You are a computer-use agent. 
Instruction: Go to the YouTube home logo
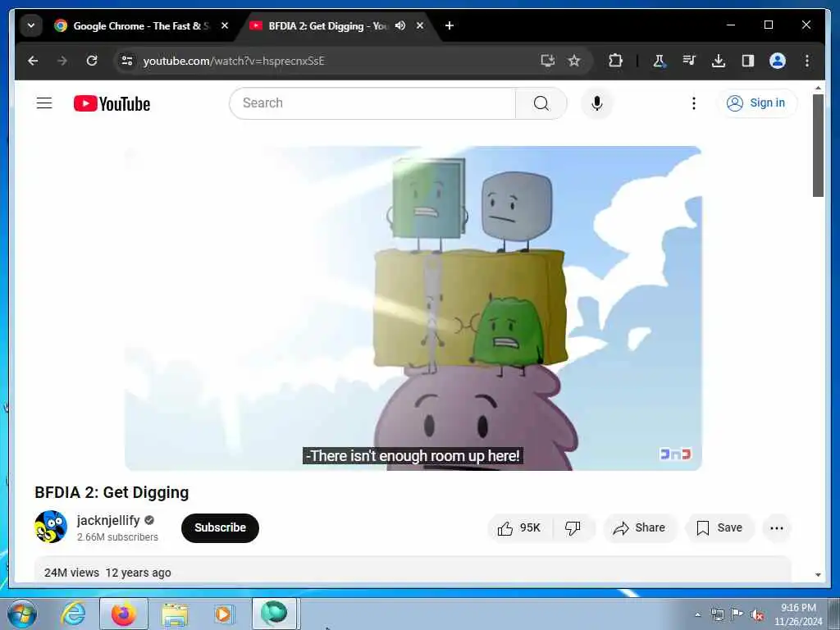112,103
